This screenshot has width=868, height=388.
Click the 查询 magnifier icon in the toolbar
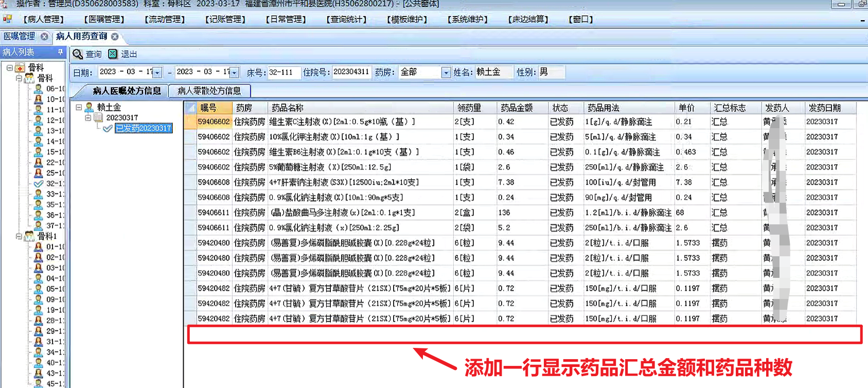click(x=78, y=54)
